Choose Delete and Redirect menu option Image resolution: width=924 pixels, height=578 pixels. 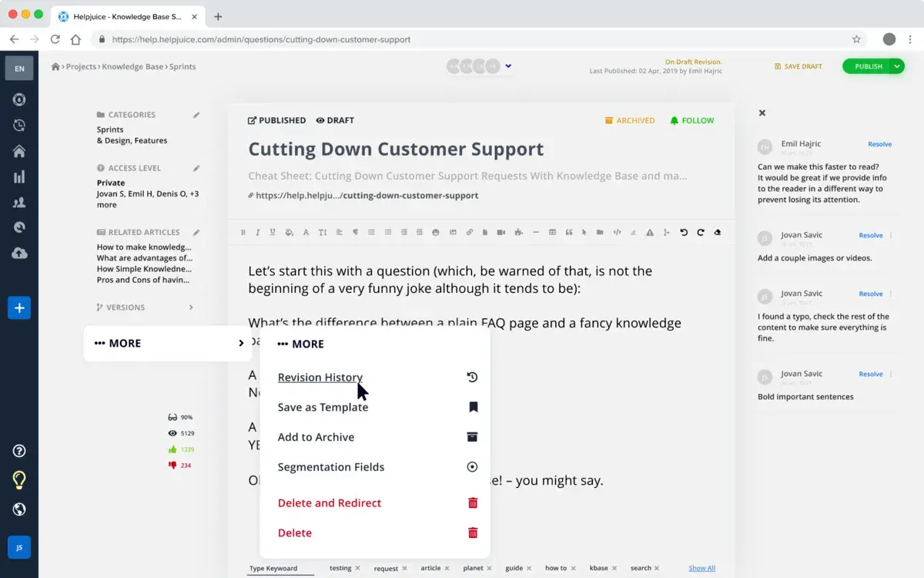(x=330, y=503)
